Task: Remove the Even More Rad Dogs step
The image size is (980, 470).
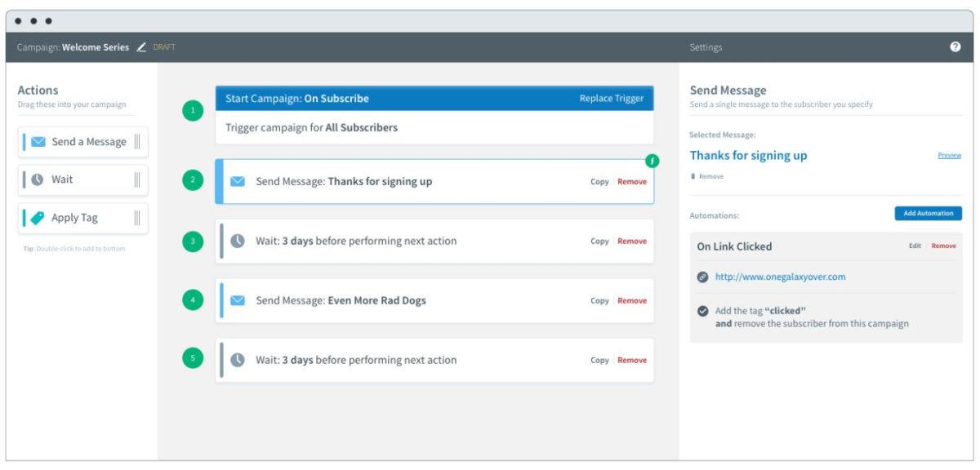Action: (632, 301)
